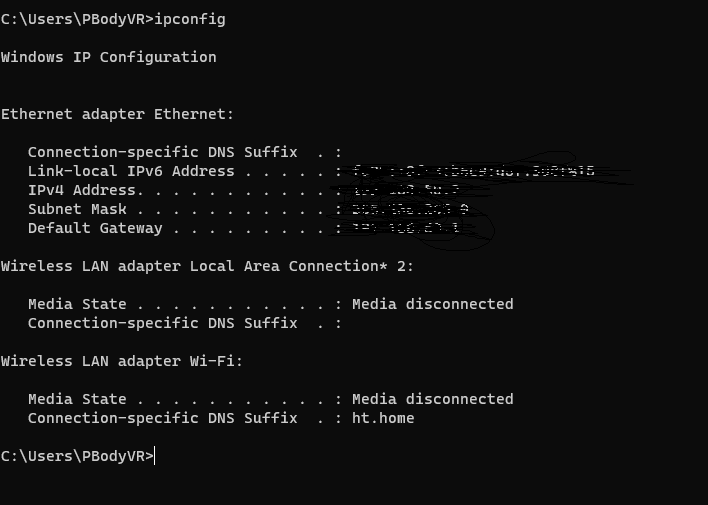
Task: Click the Media State label under Wi-Fi
Action: tap(77, 399)
